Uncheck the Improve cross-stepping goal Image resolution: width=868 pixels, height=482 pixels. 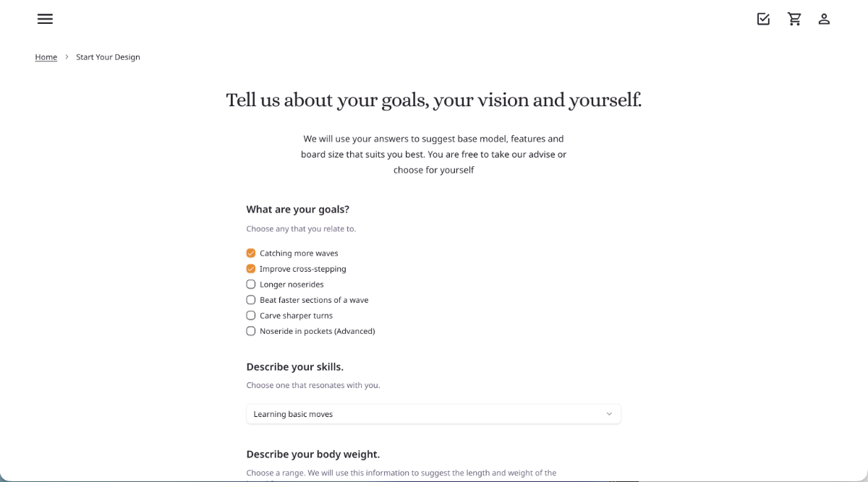(250, 268)
